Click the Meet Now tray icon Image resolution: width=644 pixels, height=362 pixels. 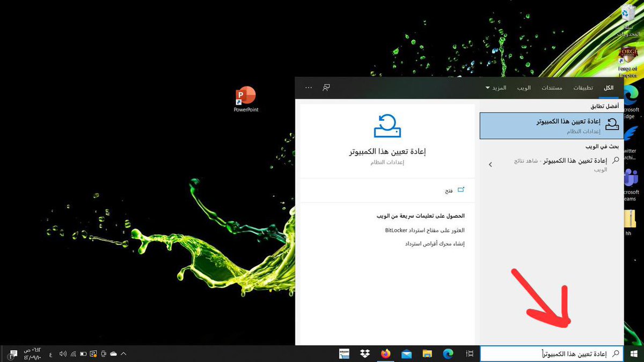pos(103,354)
